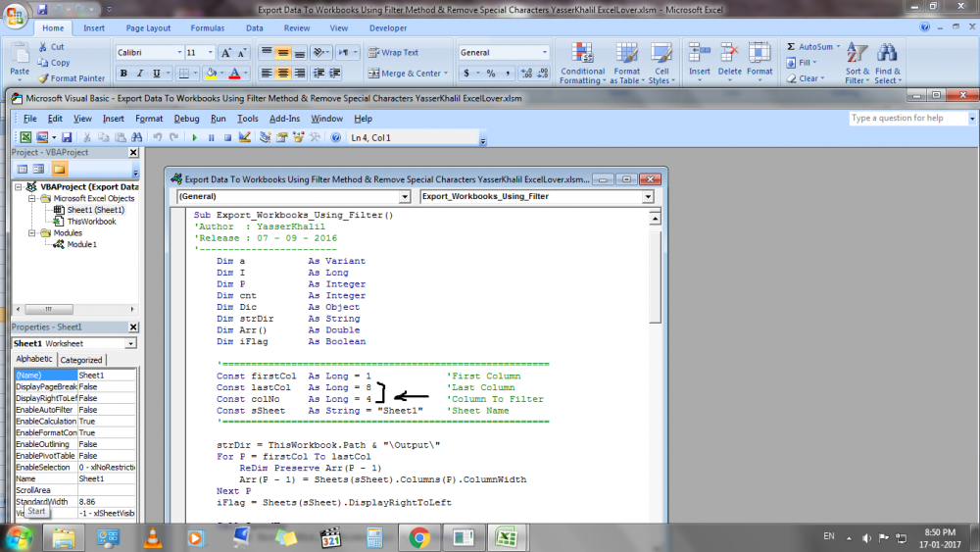Click View Object icon in Project panel
Screen dimensions: 980x552
tap(39, 170)
